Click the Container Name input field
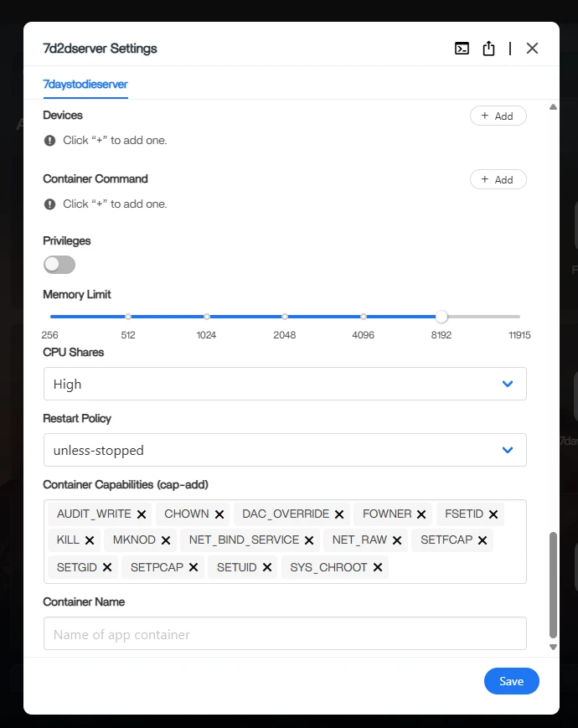This screenshot has height=728, width=578. [285, 633]
